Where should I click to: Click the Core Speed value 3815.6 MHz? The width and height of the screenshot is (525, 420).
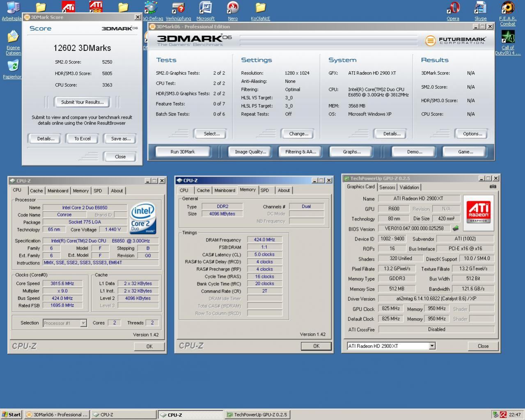(62, 283)
